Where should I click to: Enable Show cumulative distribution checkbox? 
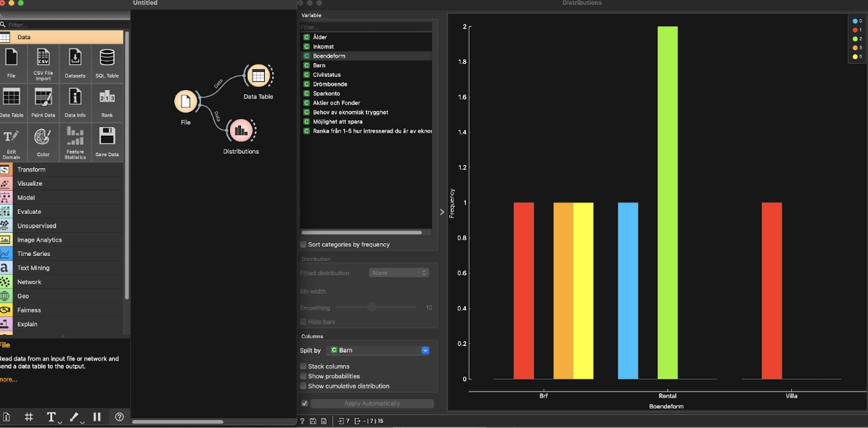click(x=303, y=386)
